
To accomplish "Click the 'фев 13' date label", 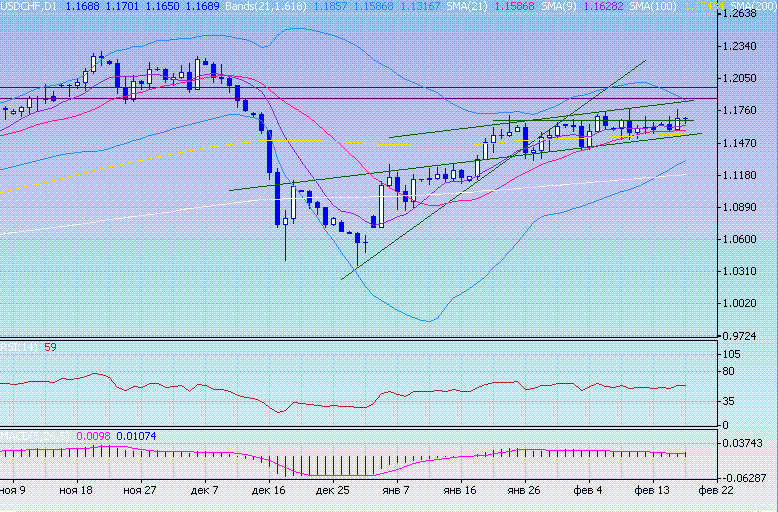I will coord(651,492).
